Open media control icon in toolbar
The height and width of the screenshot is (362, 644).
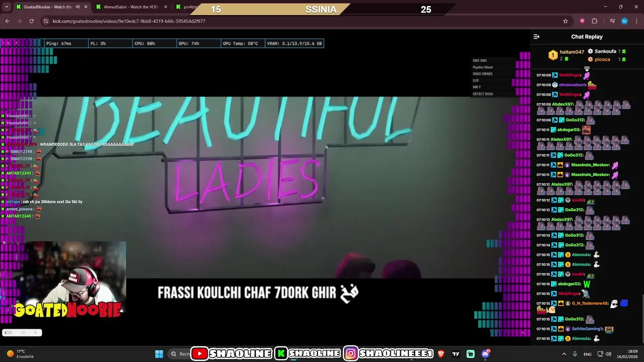coord(612,21)
